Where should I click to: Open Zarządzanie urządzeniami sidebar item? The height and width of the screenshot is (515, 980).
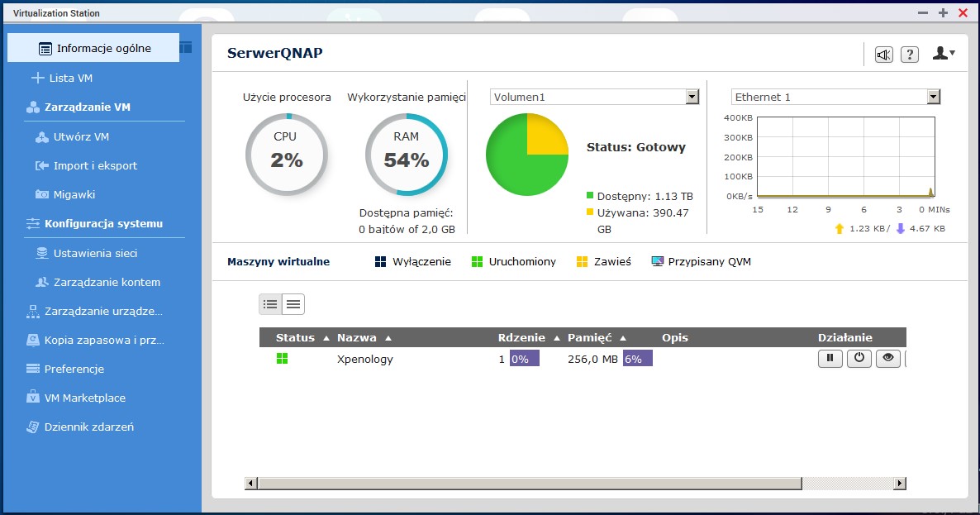click(x=103, y=312)
